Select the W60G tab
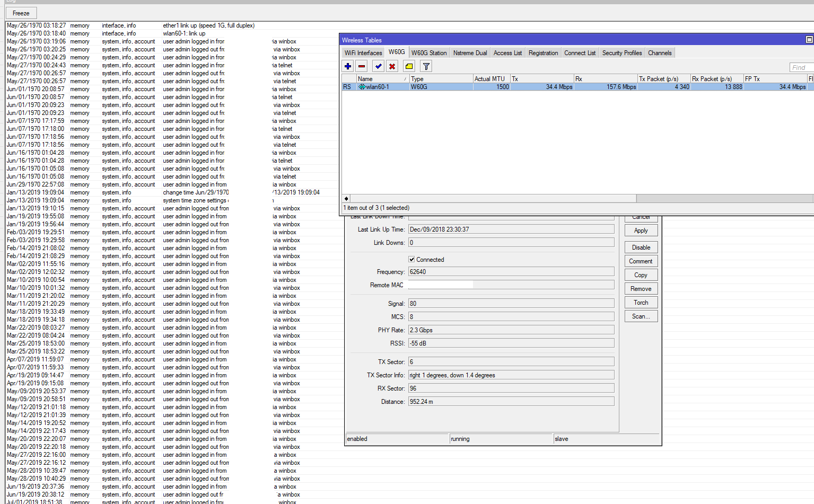Image resolution: width=814 pixels, height=504 pixels. [x=397, y=52]
